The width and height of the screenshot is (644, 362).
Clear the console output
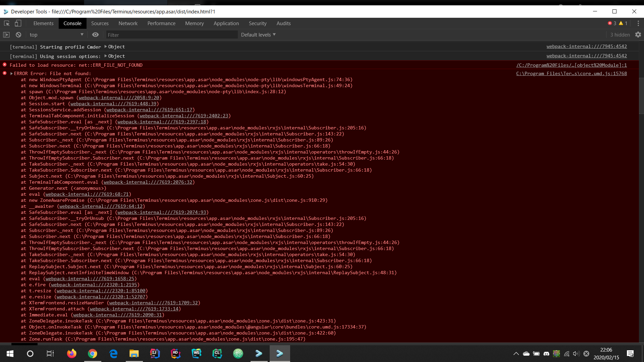coord(18,35)
